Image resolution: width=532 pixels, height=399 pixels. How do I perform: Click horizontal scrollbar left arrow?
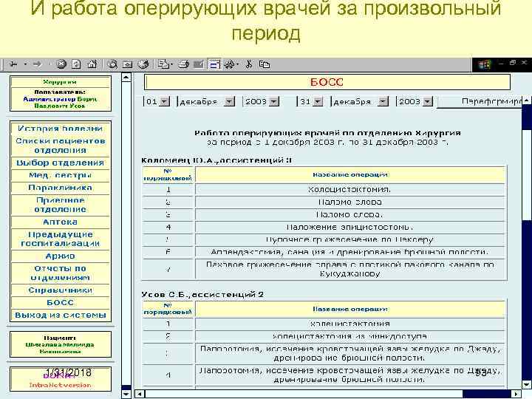pyautogui.click(x=140, y=394)
